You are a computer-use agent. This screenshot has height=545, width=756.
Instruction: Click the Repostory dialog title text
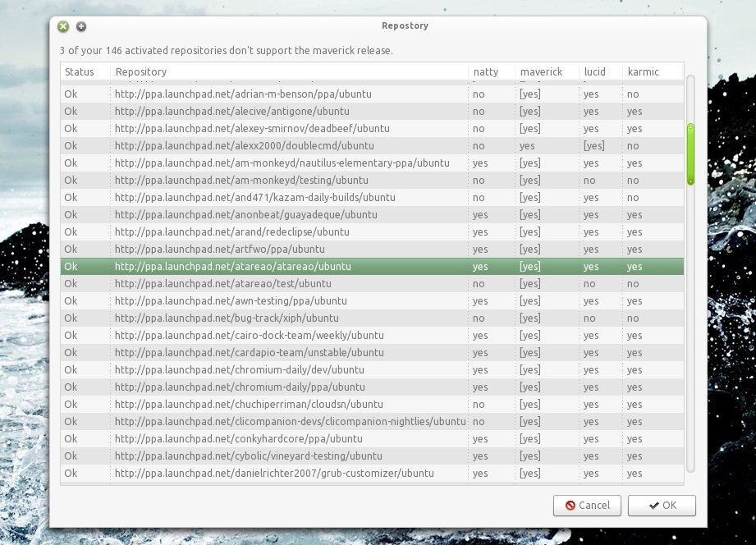tap(405, 26)
